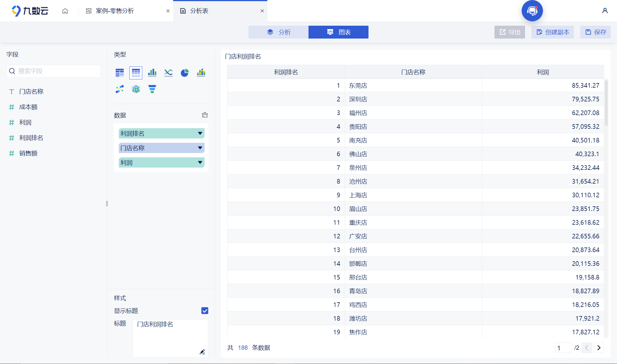Open the 门店名称 data field dropdown
This screenshot has height=364, width=617.
pyautogui.click(x=200, y=148)
